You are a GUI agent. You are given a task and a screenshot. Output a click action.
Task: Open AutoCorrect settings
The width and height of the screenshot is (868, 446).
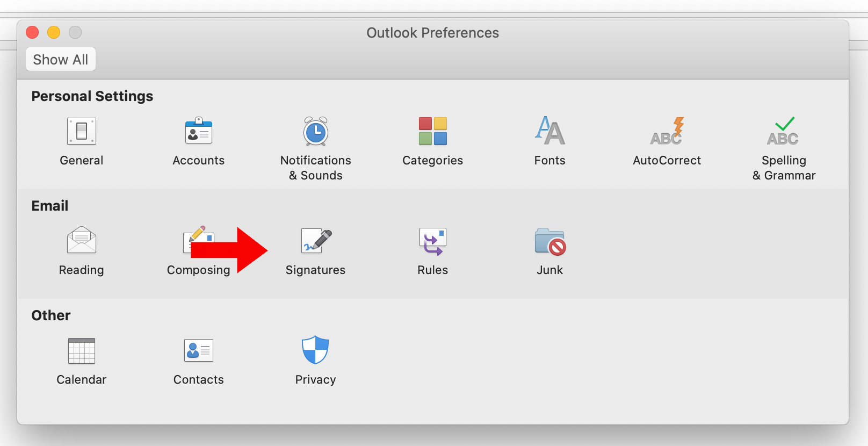point(667,132)
